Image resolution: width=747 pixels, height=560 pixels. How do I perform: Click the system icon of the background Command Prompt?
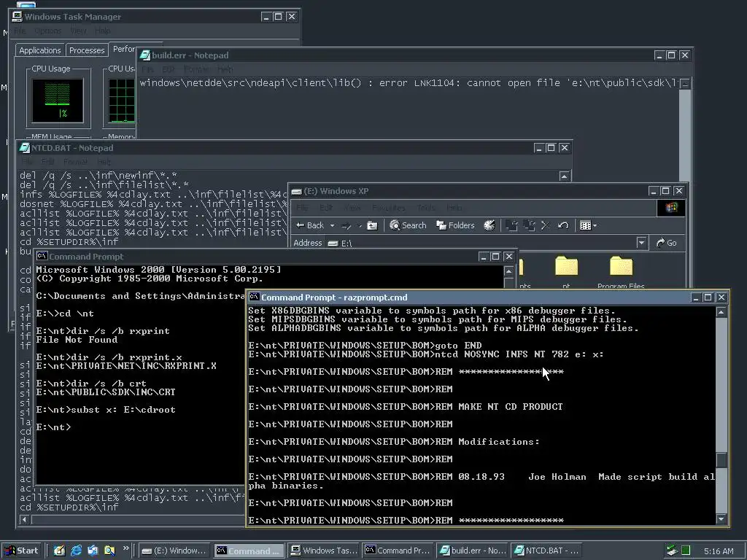(x=42, y=256)
